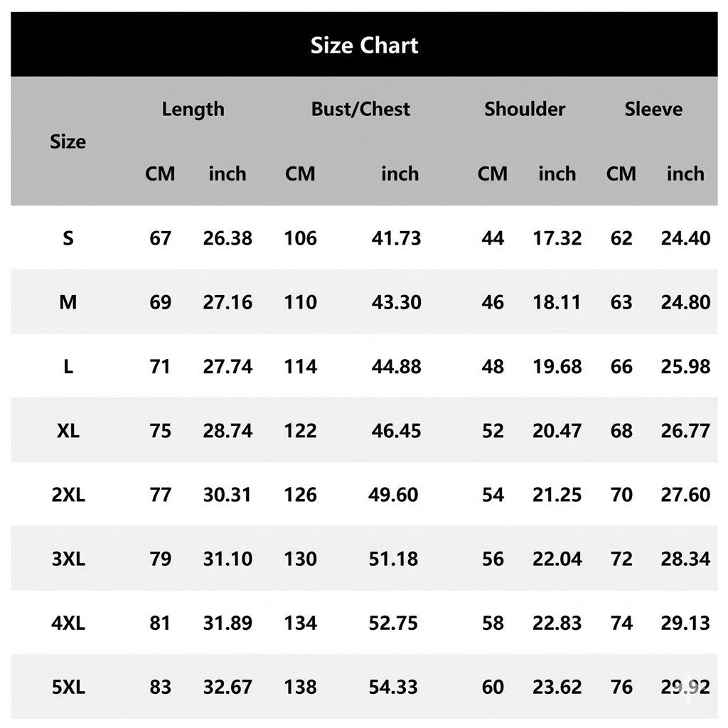
Task: Click the 26.77 sleeve inch value
Action: [685, 431]
